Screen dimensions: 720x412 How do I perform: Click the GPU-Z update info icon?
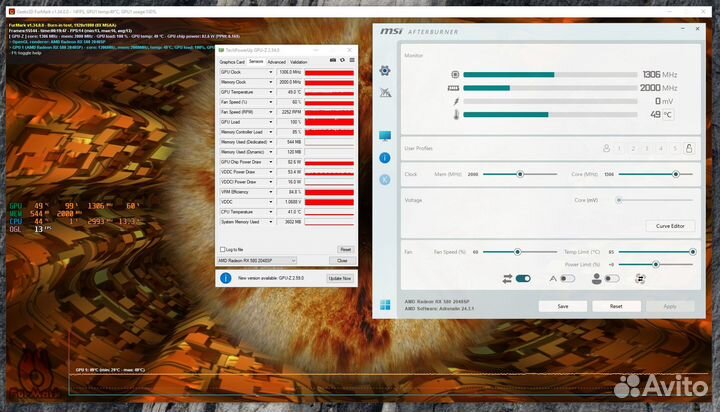coord(225,278)
